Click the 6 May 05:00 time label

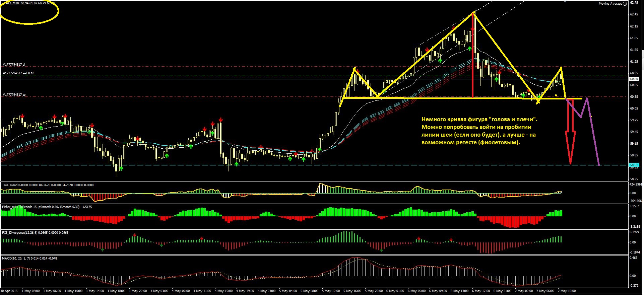tap(416, 291)
